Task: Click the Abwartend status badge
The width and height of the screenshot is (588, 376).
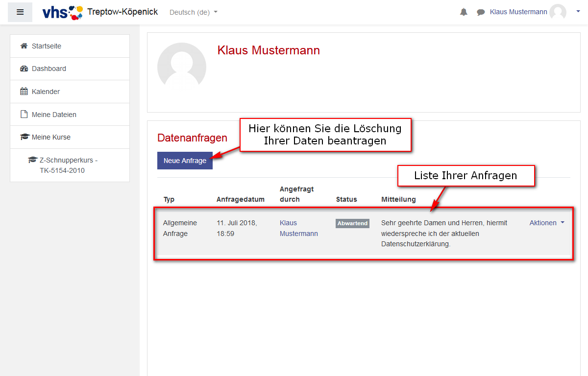Action: 352,223
